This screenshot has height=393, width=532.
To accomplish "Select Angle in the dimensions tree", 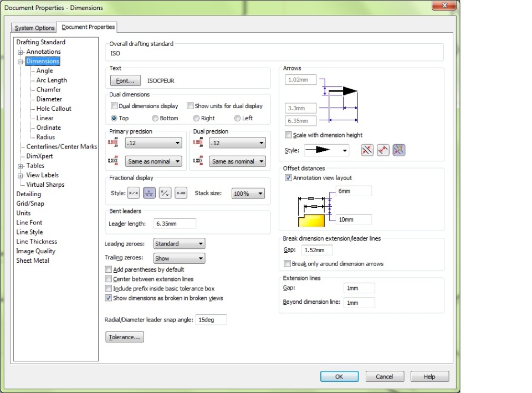I will pyautogui.click(x=44, y=70).
